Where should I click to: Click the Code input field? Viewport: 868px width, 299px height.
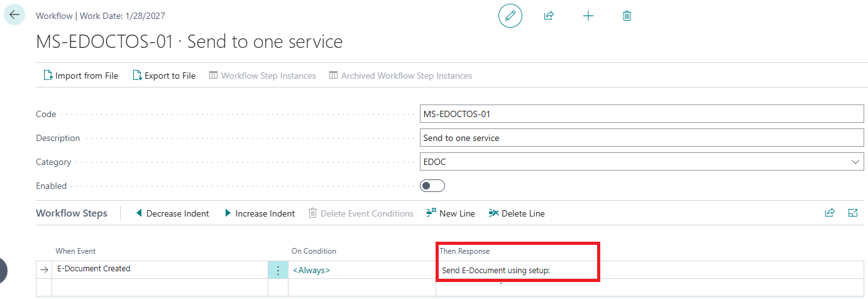(641, 114)
